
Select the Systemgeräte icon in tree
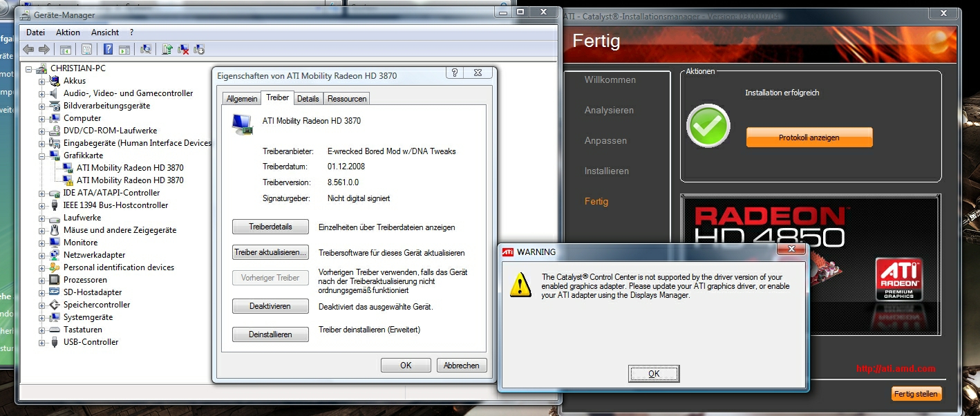pos(55,317)
